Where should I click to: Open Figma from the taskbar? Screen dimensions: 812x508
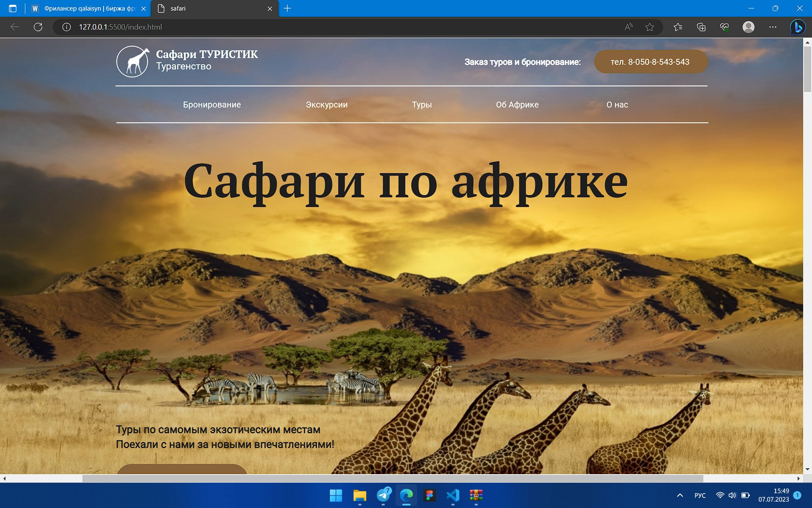coord(430,495)
